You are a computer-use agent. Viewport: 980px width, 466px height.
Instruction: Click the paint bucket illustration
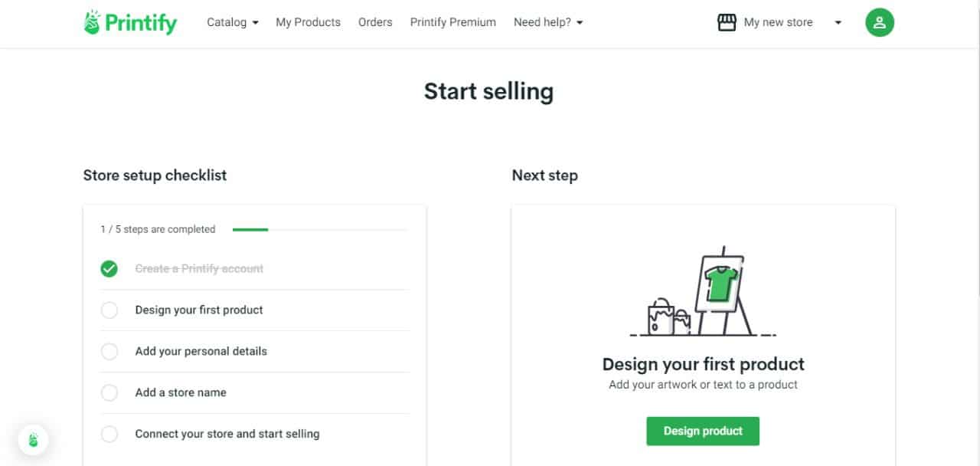[668, 317]
